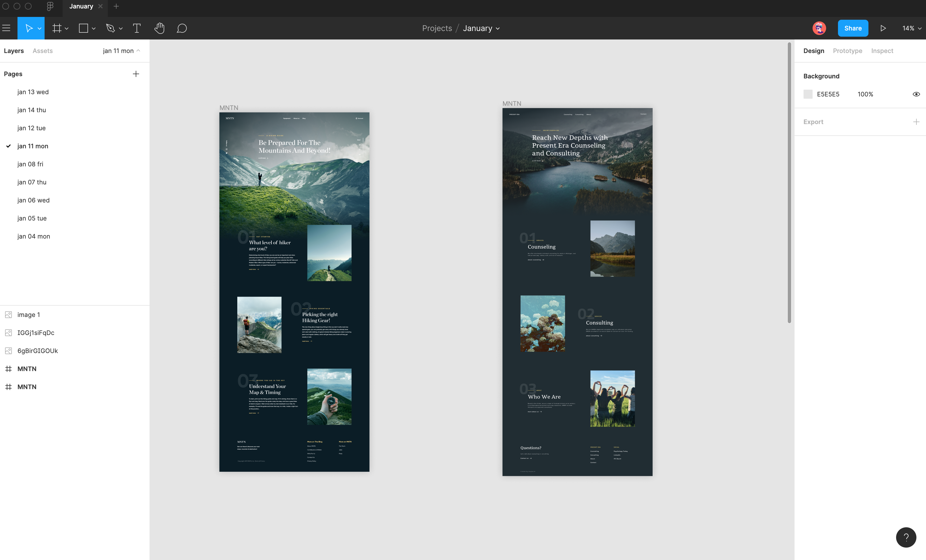Add a new page with plus
The width and height of the screenshot is (926, 560).
point(136,74)
